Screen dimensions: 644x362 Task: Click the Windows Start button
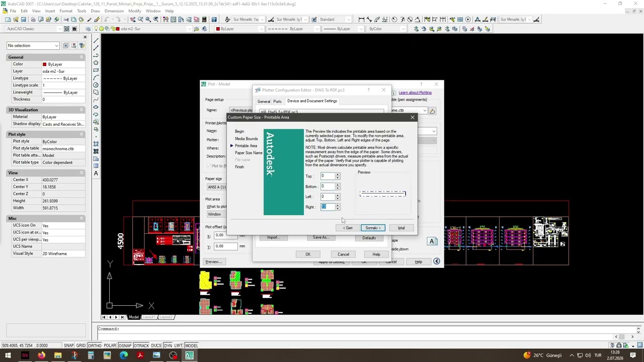pyautogui.click(x=8, y=355)
